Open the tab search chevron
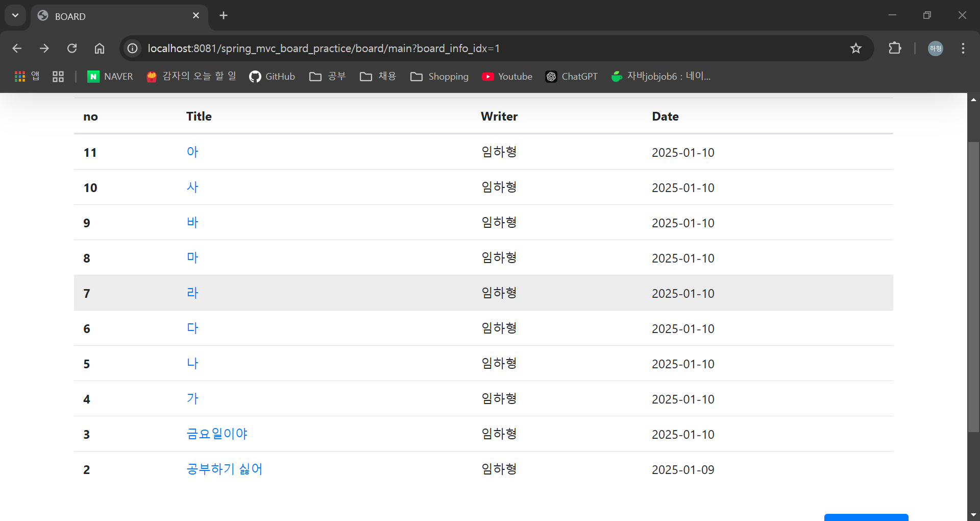This screenshot has width=980, height=521. (15, 15)
